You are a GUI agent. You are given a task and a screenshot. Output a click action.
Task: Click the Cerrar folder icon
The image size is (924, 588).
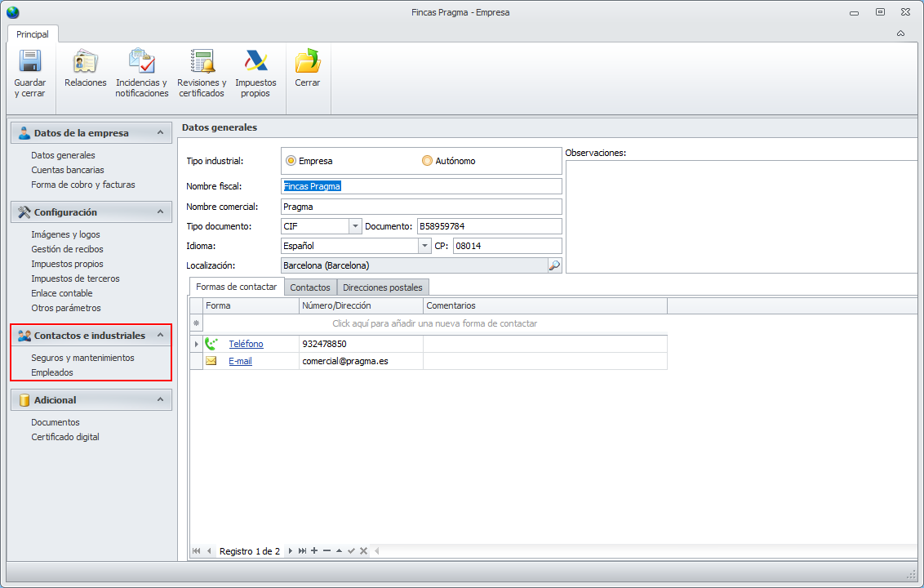click(307, 62)
